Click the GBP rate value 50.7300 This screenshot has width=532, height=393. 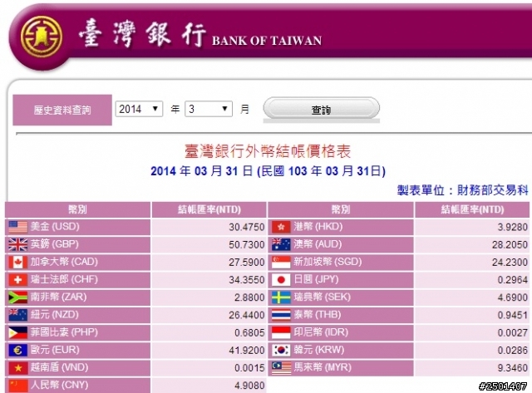(x=247, y=245)
